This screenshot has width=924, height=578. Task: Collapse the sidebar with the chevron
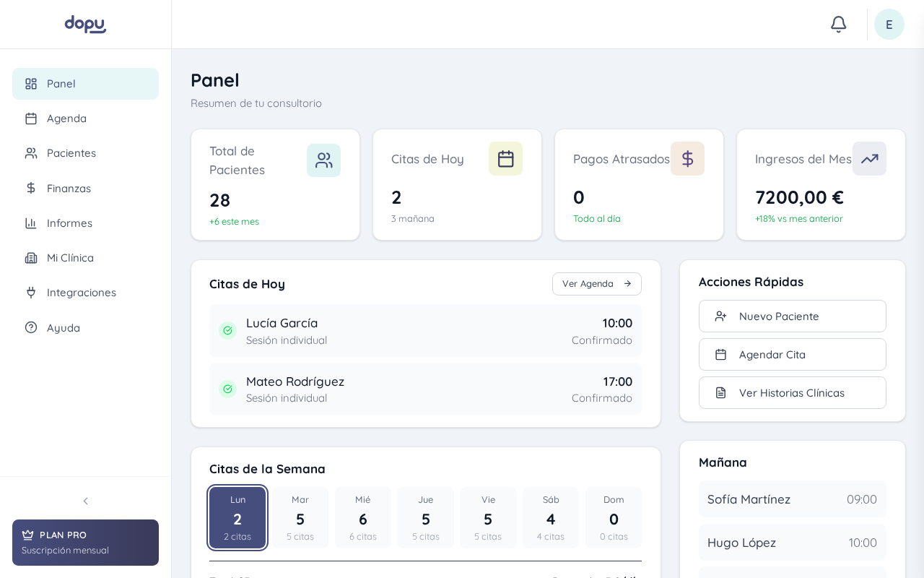coord(85,501)
